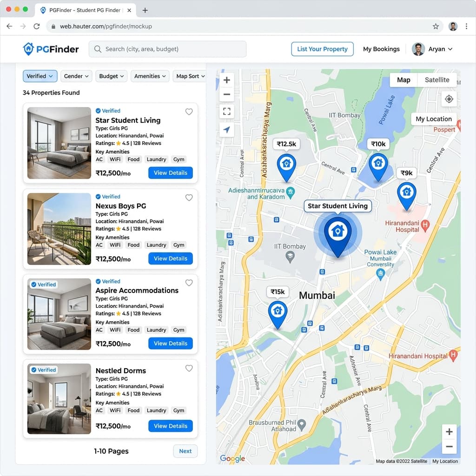Click the IIT Bombay grey map marker
This screenshot has height=476, width=476.
coord(290,257)
